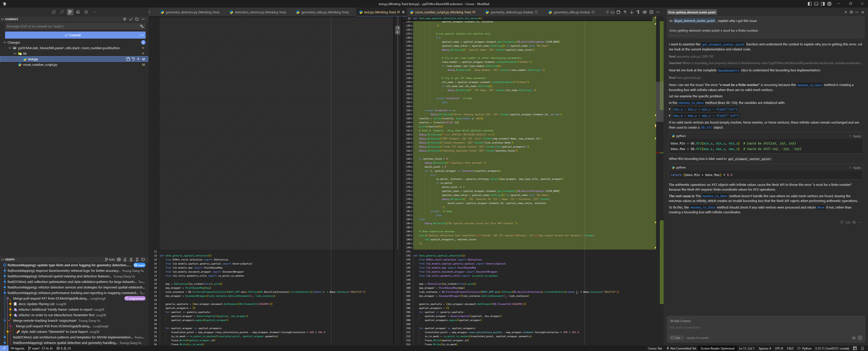Open the Explorer files icon

53,12
